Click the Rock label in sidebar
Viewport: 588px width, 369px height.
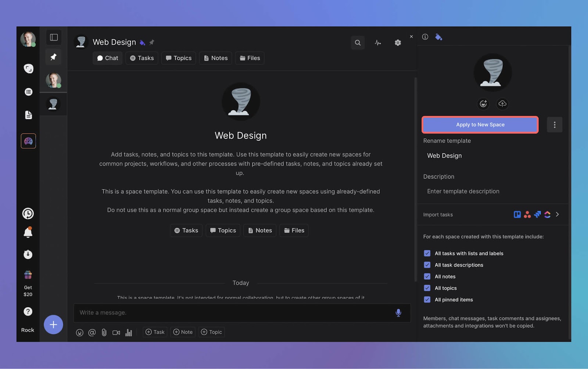pos(28,330)
